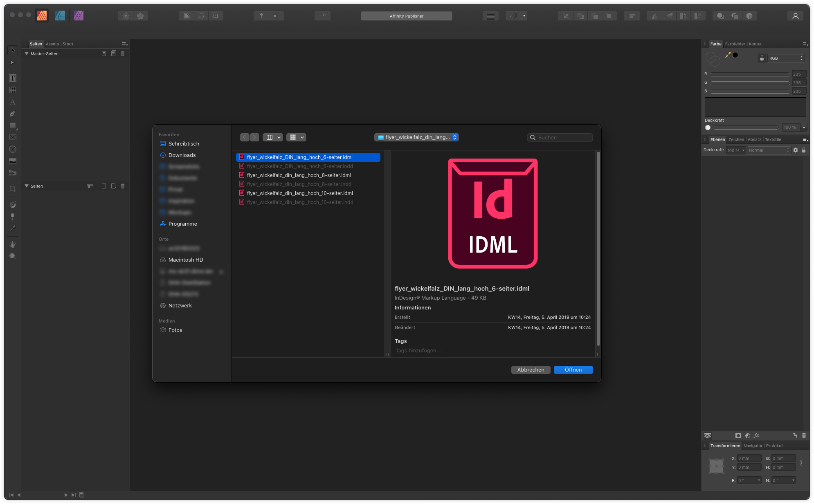
Task: Collapse the Master-Seiten section
Action: coord(27,54)
